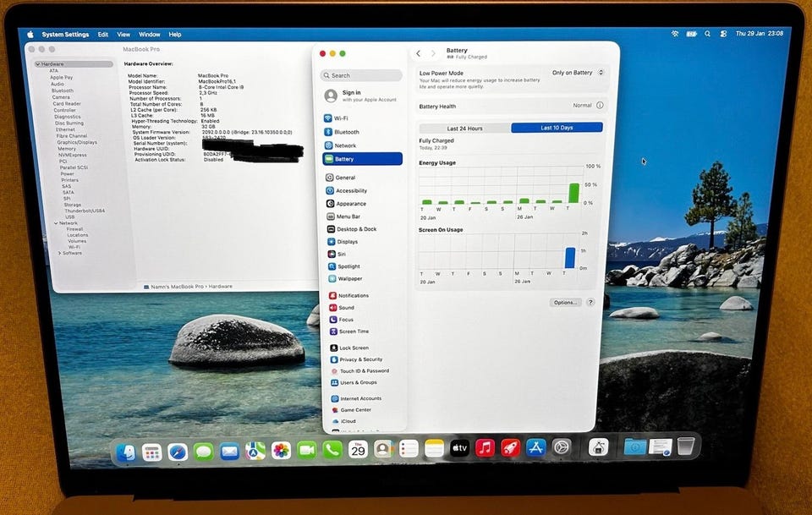Click the System Settings Search field
Screen dimensions: 812x515
click(362, 75)
